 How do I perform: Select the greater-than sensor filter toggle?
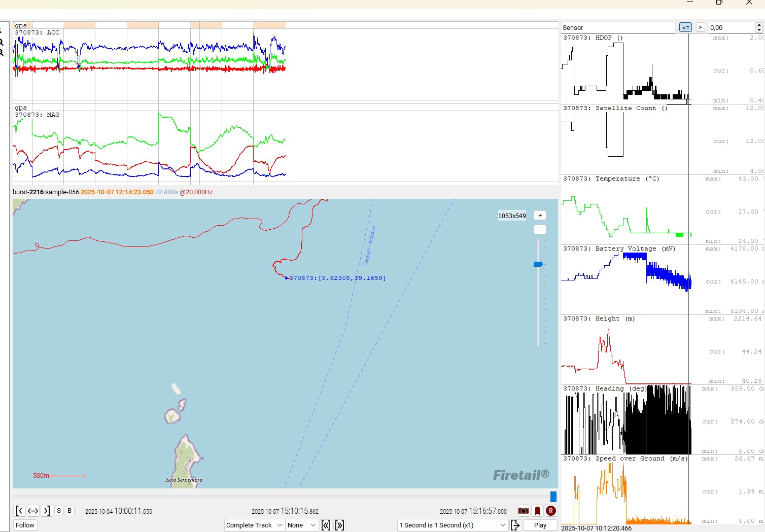[700, 27]
